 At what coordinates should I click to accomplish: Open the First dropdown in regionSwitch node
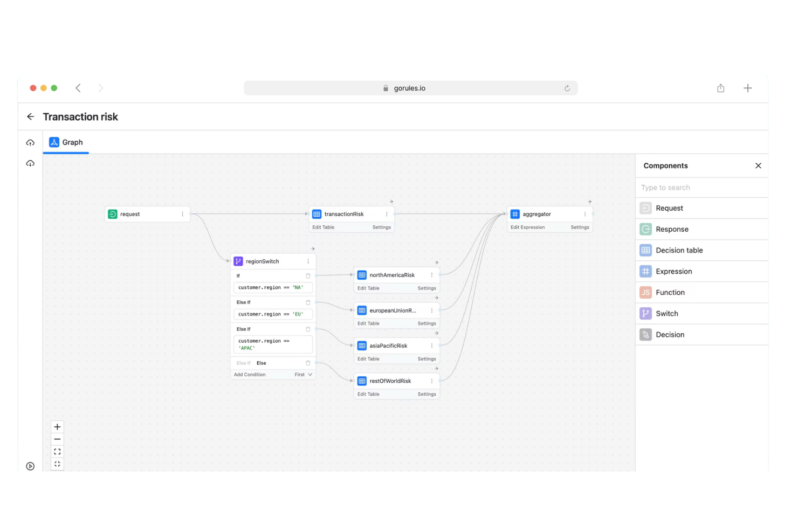pyautogui.click(x=303, y=374)
